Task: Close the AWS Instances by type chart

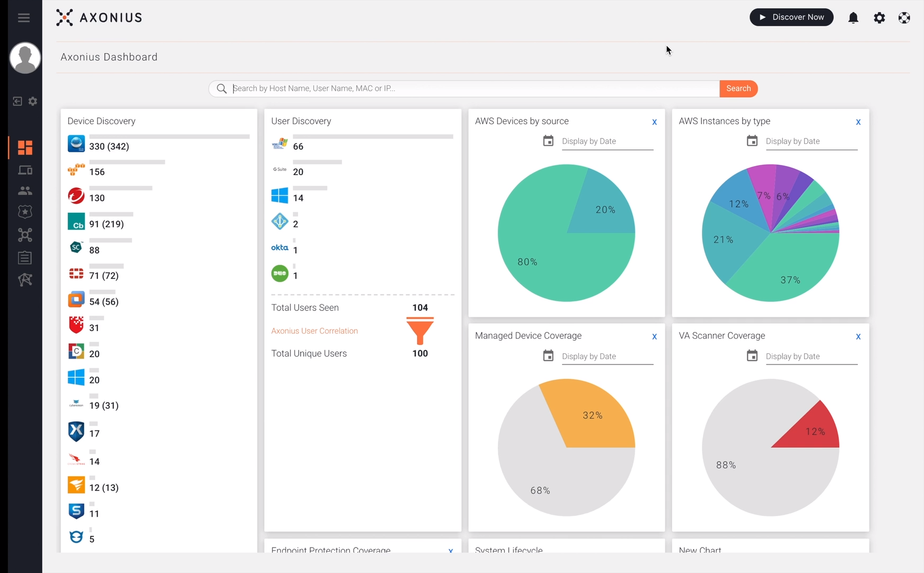Action: coord(858,122)
